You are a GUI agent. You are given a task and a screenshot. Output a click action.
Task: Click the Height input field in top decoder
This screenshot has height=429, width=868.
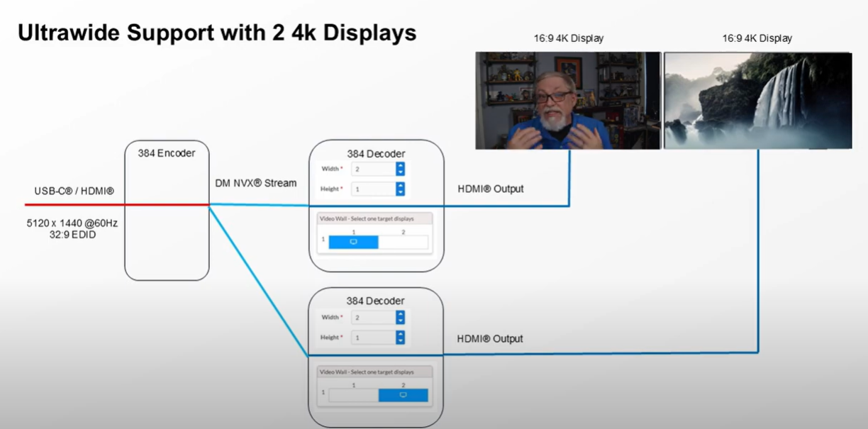click(373, 189)
